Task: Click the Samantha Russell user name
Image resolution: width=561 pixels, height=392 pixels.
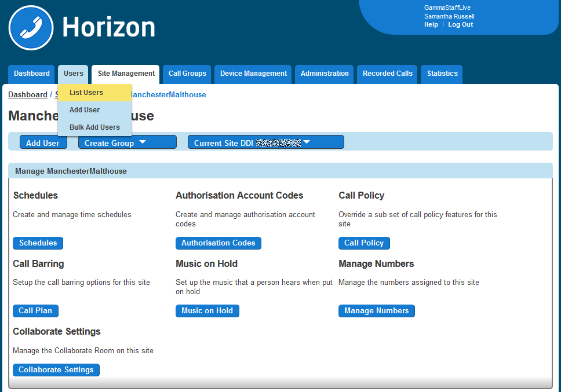Action: 449,16
